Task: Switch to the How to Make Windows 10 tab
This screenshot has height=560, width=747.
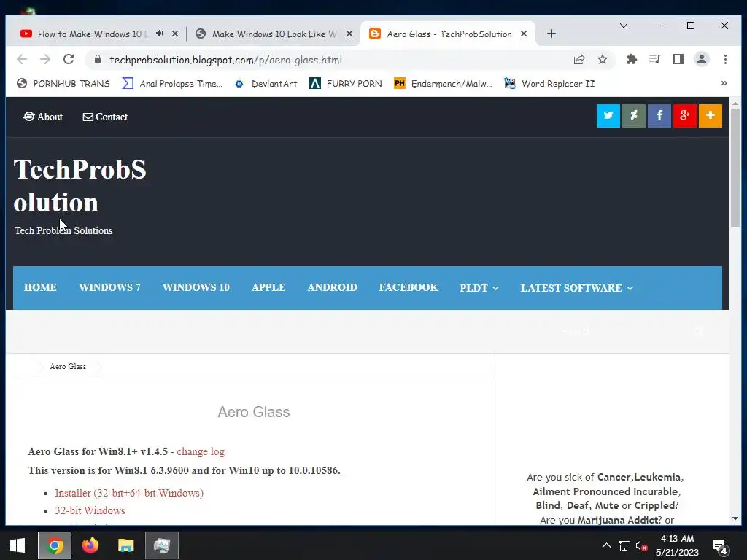Action: (93, 34)
